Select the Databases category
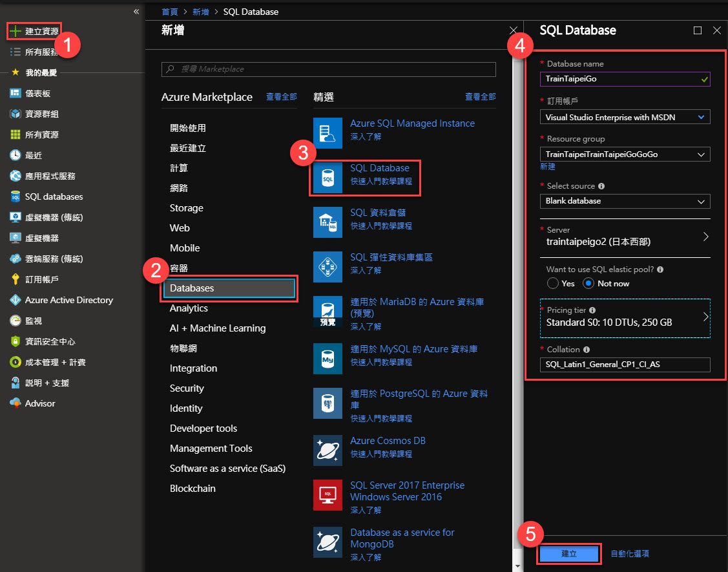728x572 pixels. tap(229, 288)
